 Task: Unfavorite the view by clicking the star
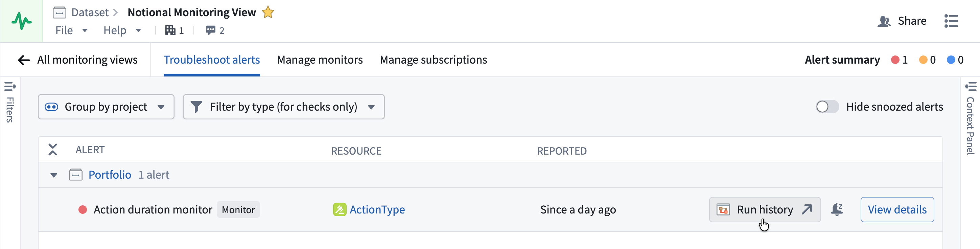(268, 12)
